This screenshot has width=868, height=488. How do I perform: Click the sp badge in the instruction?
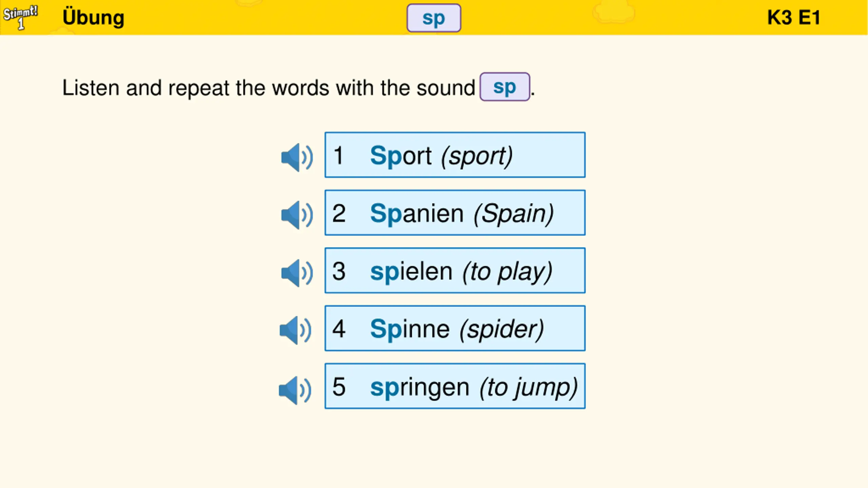pyautogui.click(x=505, y=87)
